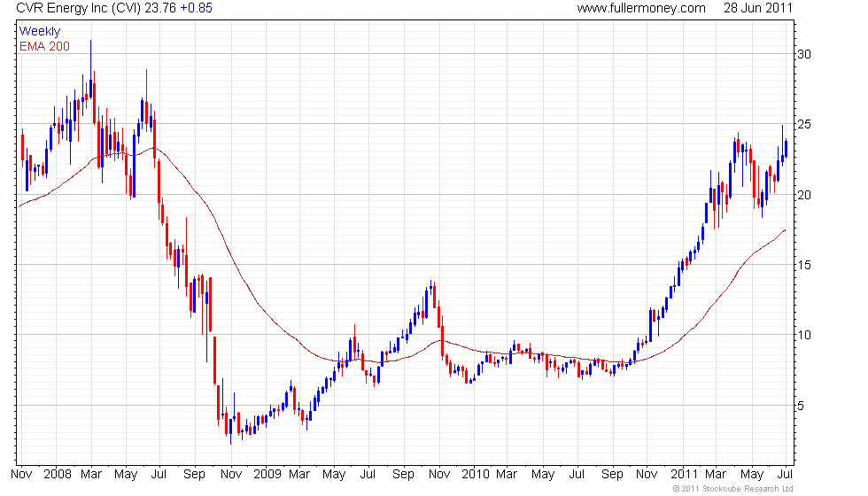Screen dimensions: 868x496
Task: Click the 20 price axis label
Action: point(804,195)
